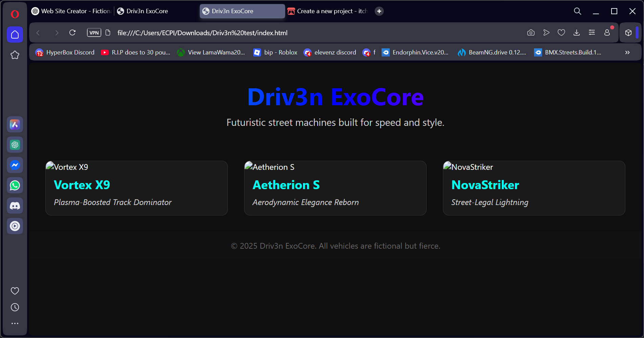This screenshot has height=338, width=644.
Task: Open WhatsApp sidebar panel
Action: point(15,185)
